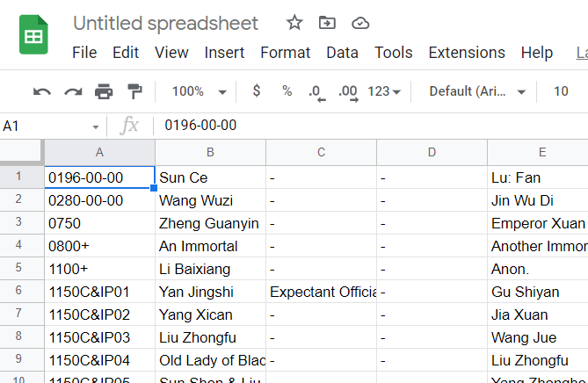Open the Format menu
Viewport: 588px width, 383px height.
(x=285, y=53)
